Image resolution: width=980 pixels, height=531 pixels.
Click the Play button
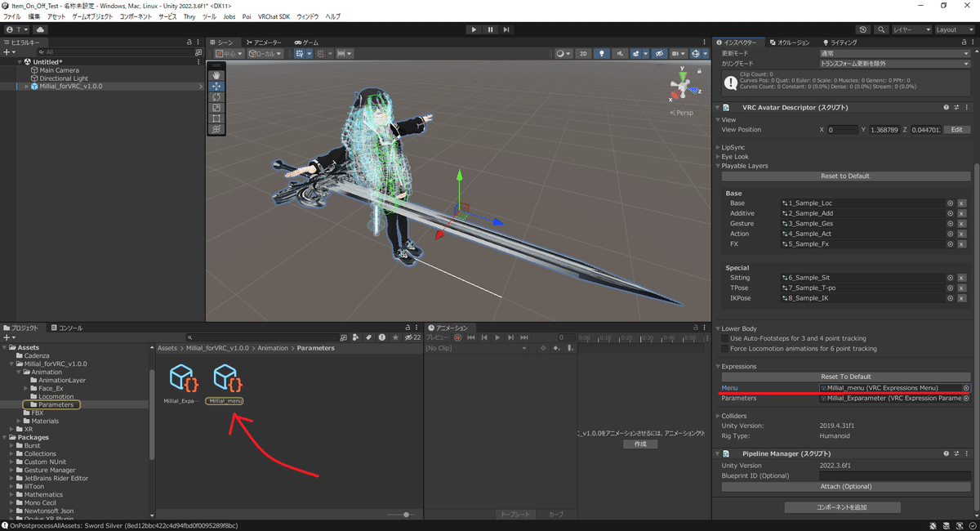pyautogui.click(x=474, y=29)
